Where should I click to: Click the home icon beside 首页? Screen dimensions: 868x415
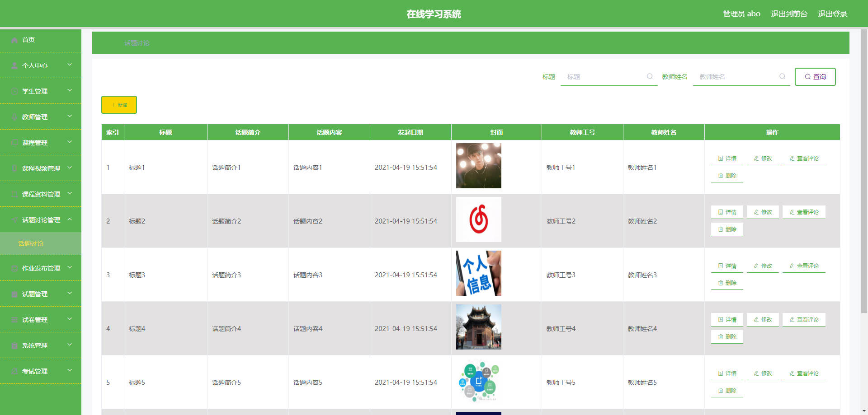[x=14, y=40]
